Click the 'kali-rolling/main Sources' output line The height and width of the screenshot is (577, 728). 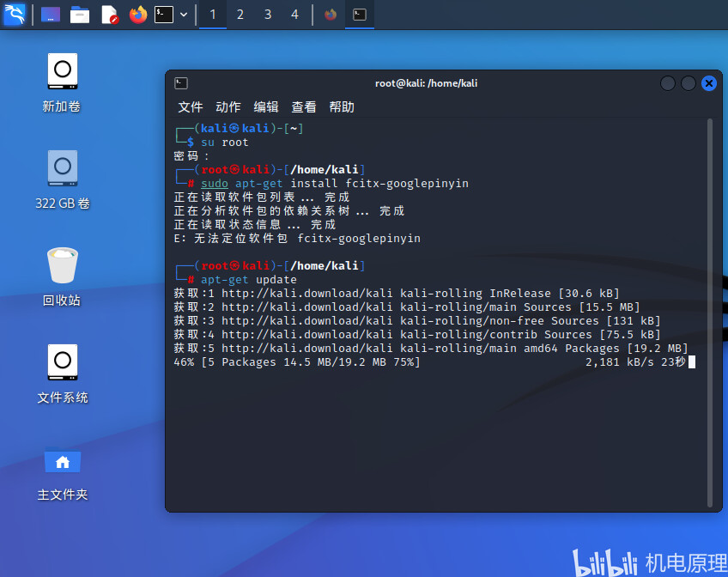point(407,307)
